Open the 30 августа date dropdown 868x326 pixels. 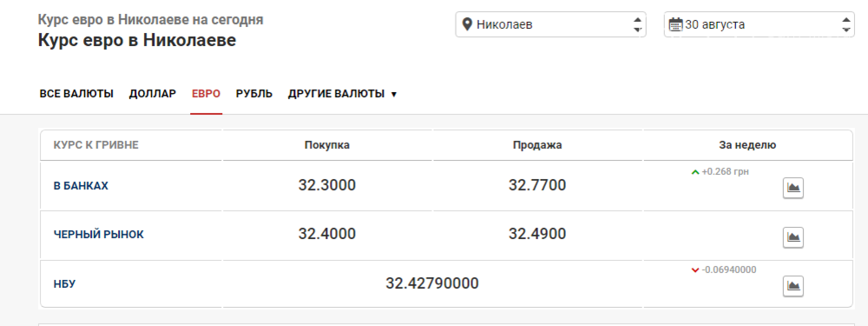[759, 24]
